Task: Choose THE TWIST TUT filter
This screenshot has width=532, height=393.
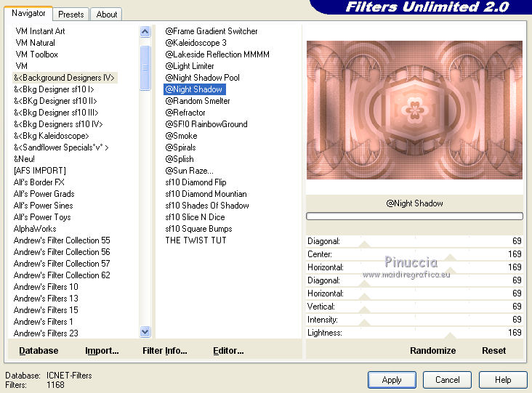Action: click(196, 240)
